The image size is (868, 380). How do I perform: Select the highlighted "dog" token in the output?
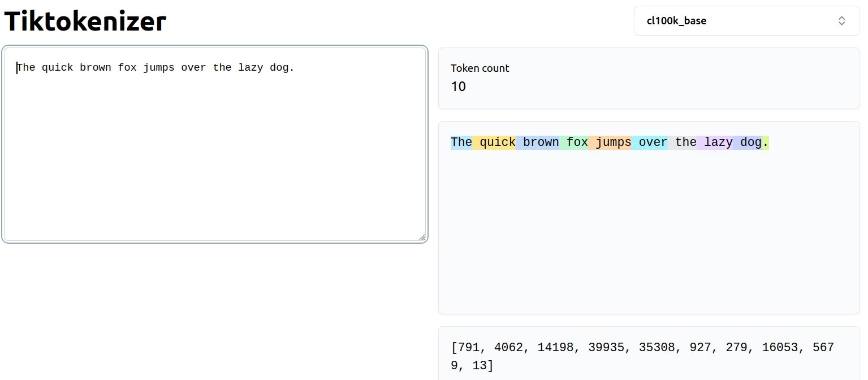point(749,142)
